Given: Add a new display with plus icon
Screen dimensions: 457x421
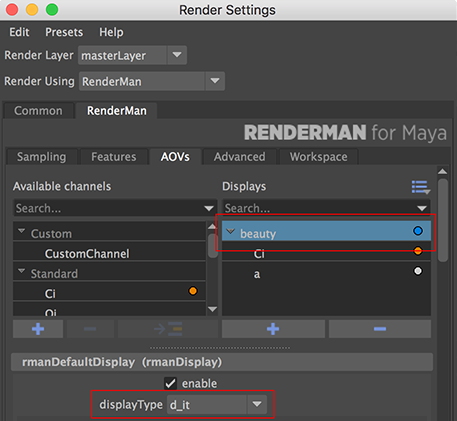Looking at the screenshot, I should [x=273, y=329].
